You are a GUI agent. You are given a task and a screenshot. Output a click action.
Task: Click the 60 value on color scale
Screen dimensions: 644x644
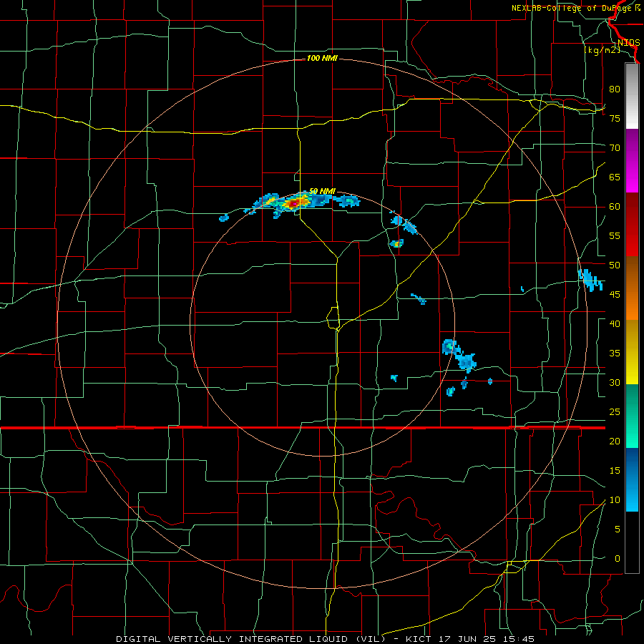615,207
